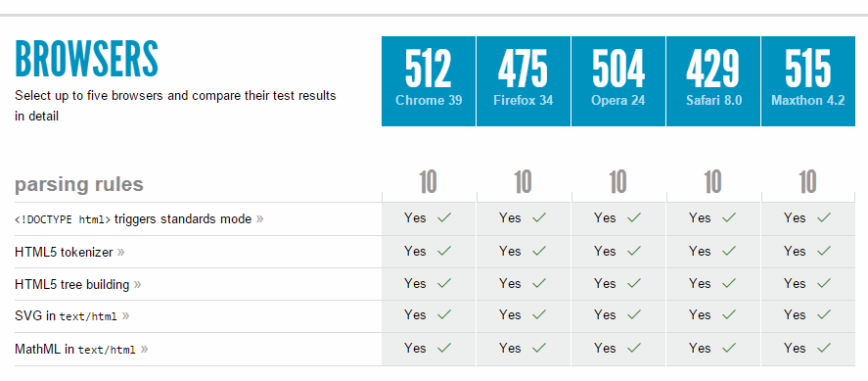The width and height of the screenshot is (868, 381).
Task: Click the BROWSERS heading title
Action: point(86,58)
